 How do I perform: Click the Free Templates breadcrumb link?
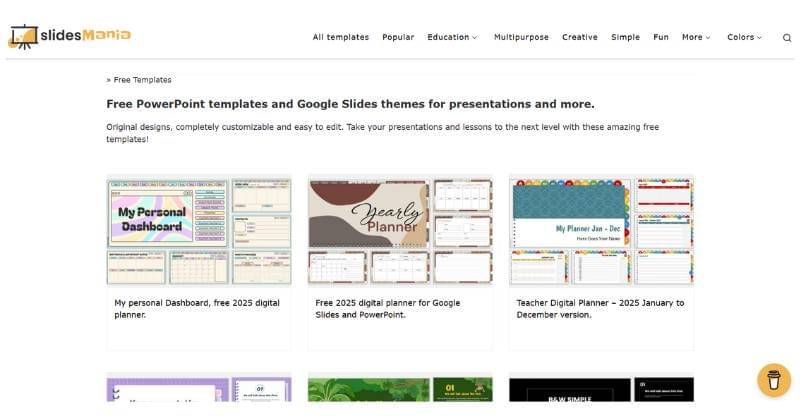point(142,80)
